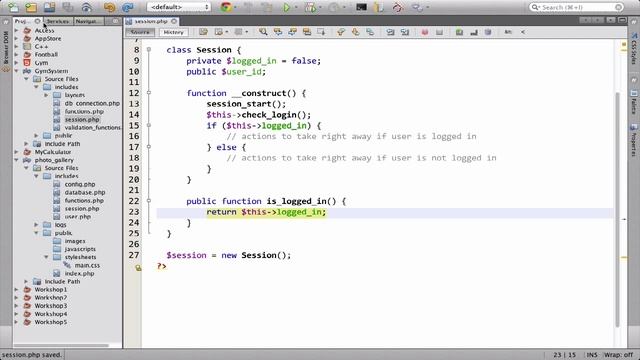
Task: Click the Undo arrow icon
Action: click(x=109, y=7)
